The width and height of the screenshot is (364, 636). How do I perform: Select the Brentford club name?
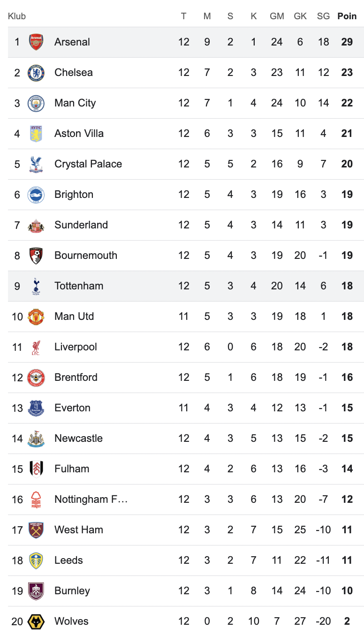click(76, 378)
